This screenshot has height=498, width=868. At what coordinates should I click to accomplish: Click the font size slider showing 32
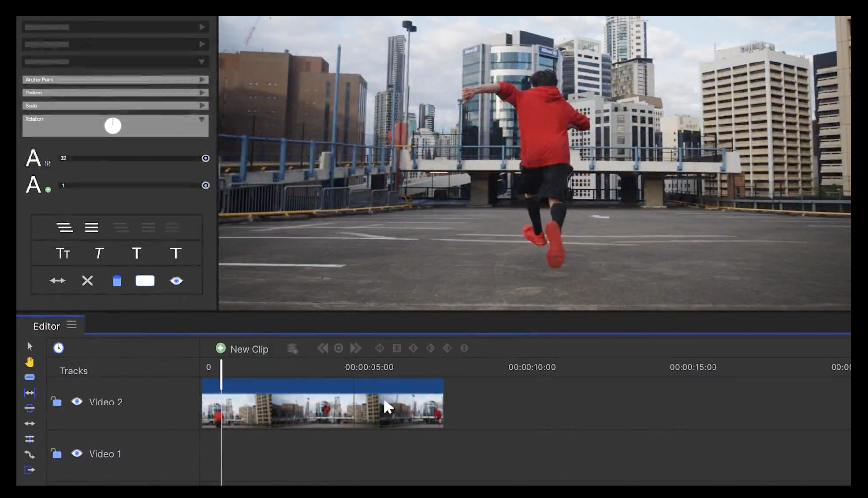(133, 158)
